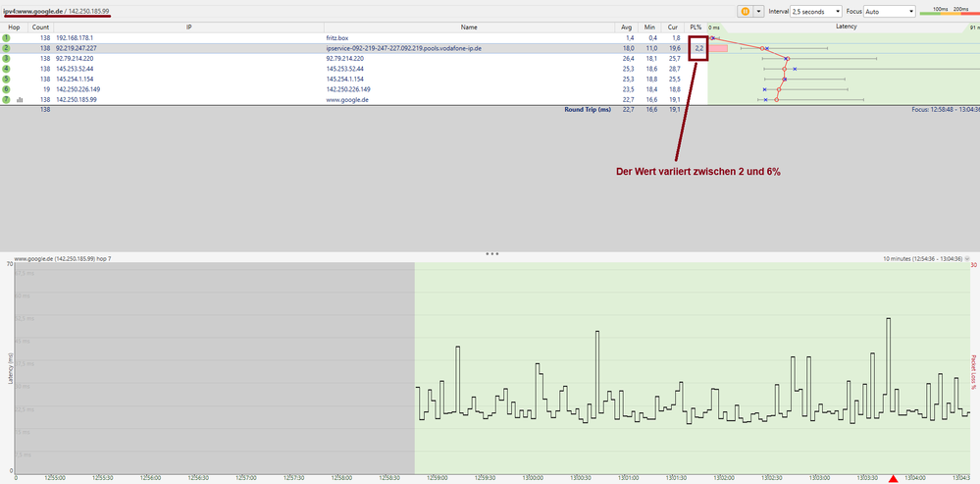This screenshot has height=484, width=980.
Task: Open the Focus dropdown set to Auto
Action: [890, 11]
